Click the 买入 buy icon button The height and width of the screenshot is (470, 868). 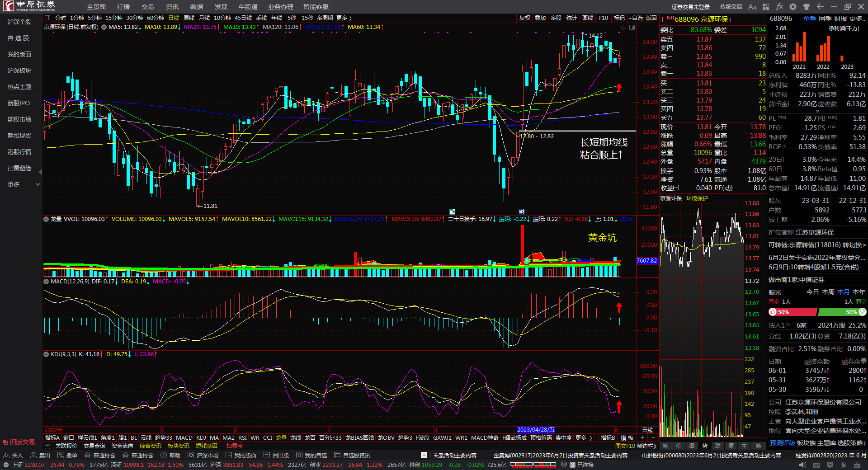pyautogui.click(x=13, y=456)
